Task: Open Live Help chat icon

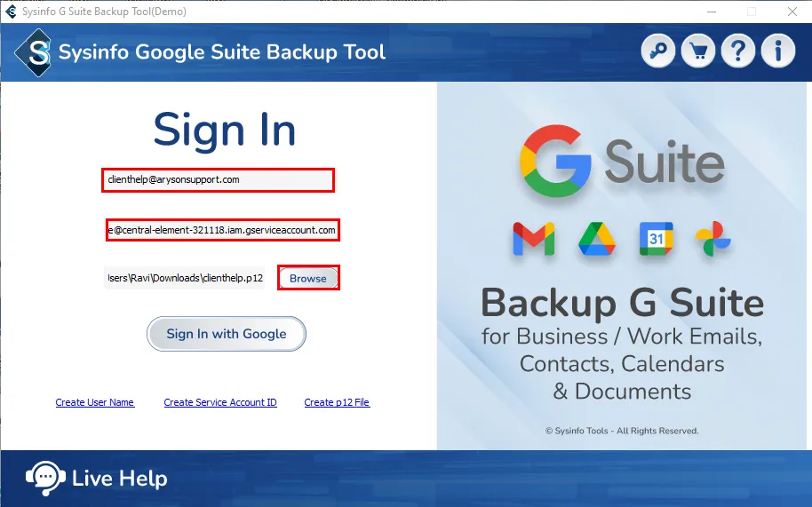Action: [45, 479]
